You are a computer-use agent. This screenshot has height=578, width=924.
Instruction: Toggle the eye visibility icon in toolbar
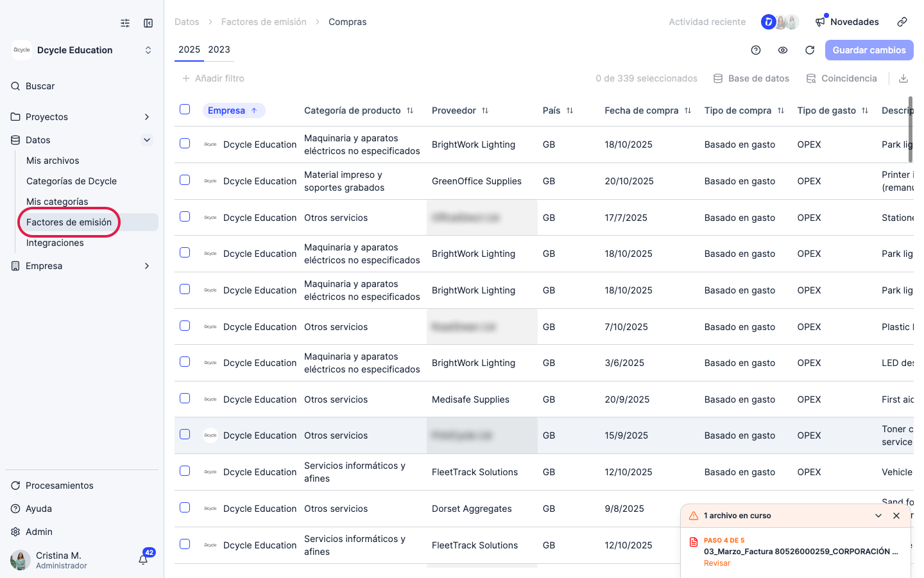click(x=783, y=50)
